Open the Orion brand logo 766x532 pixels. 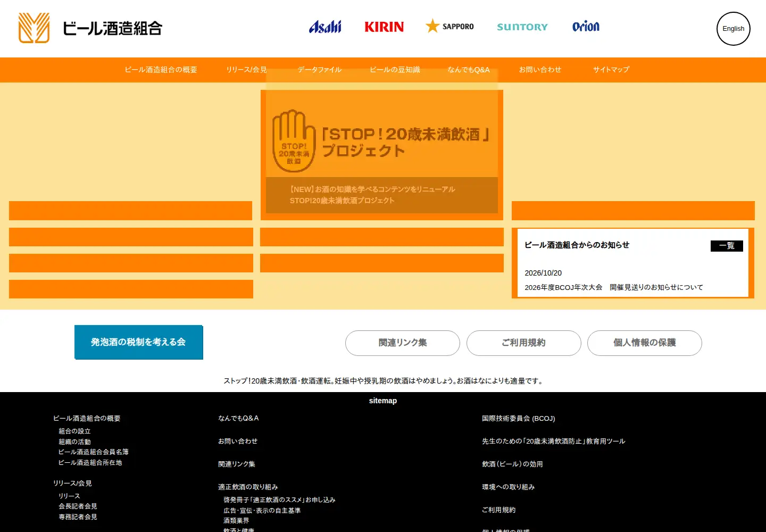[x=586, y=27]
